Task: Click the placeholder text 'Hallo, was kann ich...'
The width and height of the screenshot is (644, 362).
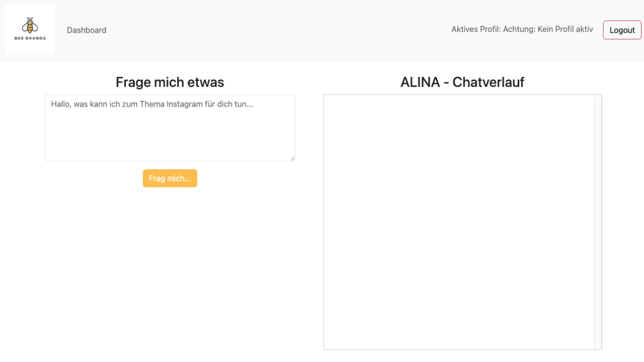Action: (151, 104)
